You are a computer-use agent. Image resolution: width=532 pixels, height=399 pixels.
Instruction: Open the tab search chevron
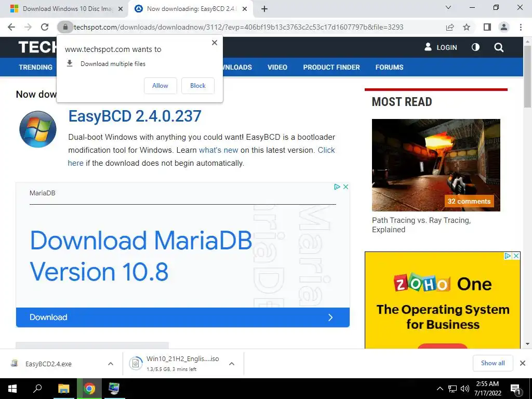[448, 7]
